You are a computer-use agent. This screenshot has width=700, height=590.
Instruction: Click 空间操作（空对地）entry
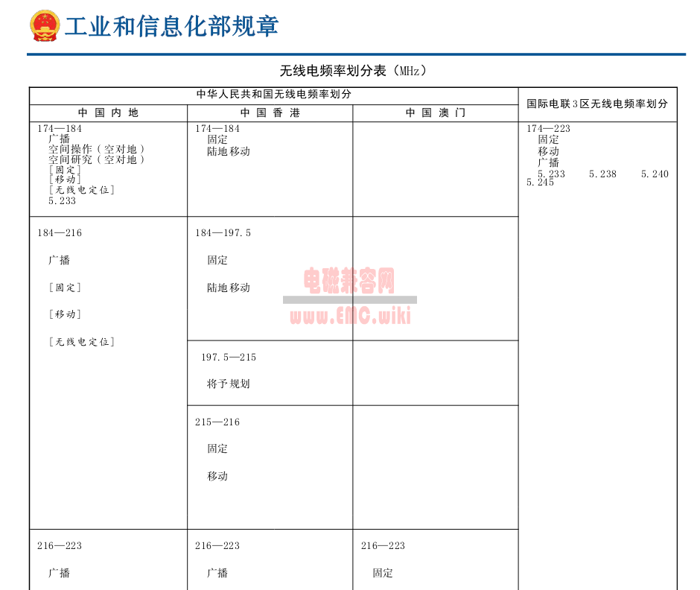click(96, 149)
